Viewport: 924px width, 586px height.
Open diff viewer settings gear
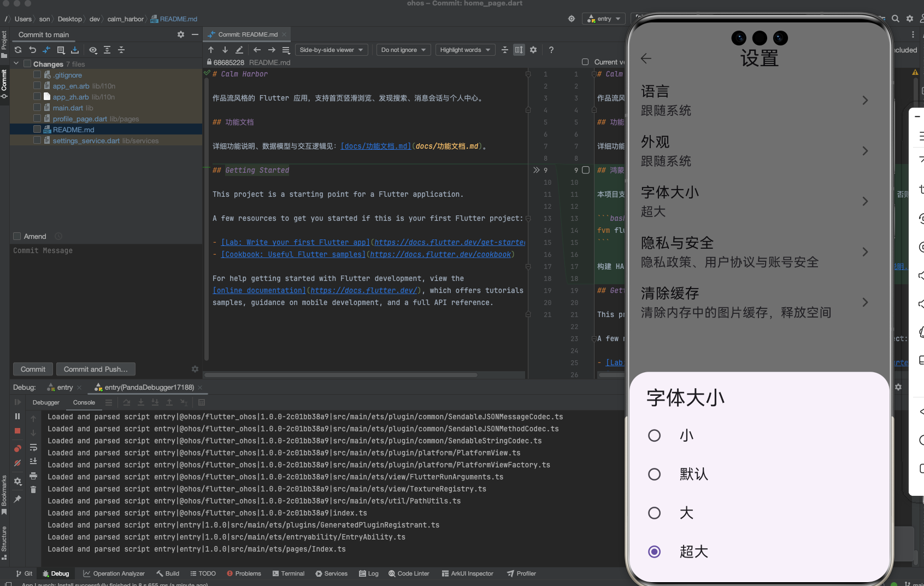pyautogui.click(x=533, y=50)
